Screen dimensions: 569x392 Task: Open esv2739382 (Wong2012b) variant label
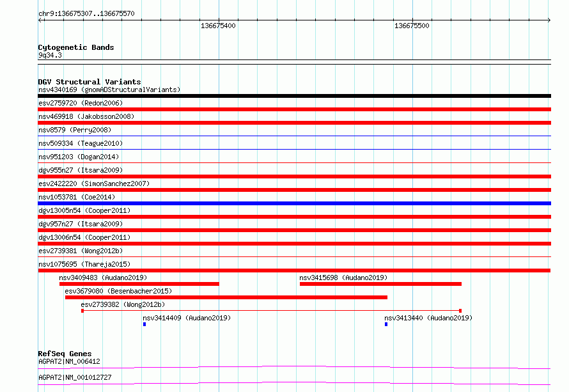tap(123, 304)
